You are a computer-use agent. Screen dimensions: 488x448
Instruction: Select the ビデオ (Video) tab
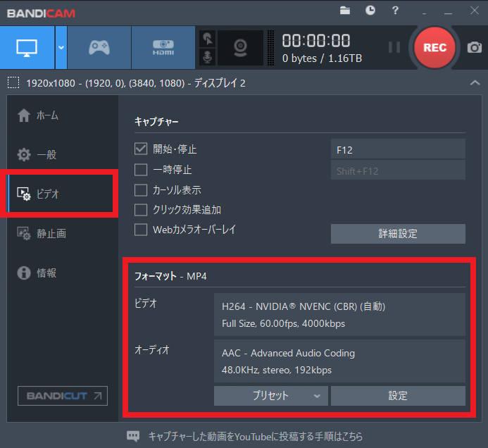[x=62, y=194]
